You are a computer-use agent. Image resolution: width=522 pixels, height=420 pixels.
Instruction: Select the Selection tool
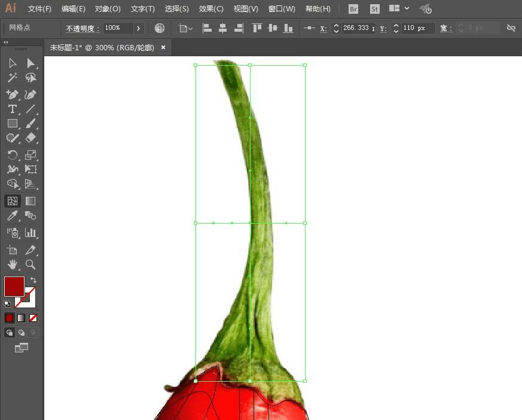(x=13, y=63)
